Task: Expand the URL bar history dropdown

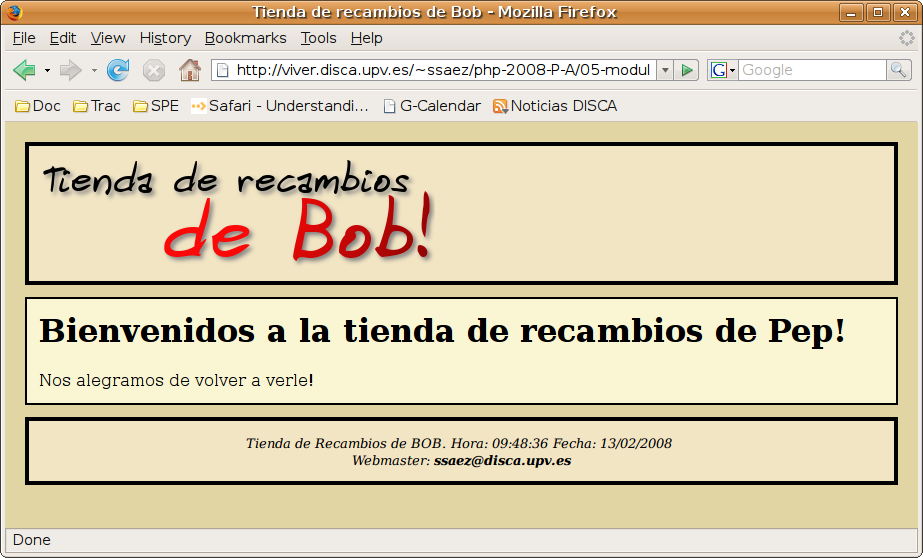Action: [x=665, y=70]
